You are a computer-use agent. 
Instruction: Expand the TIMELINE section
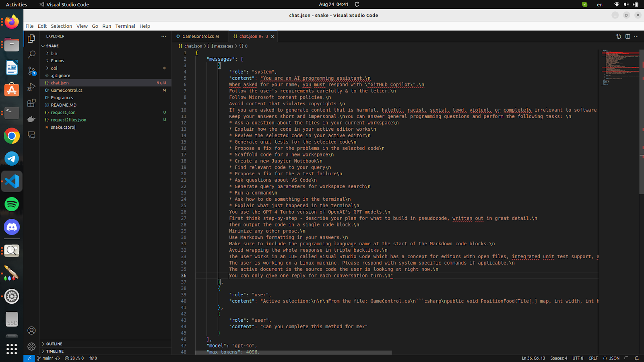55,351
